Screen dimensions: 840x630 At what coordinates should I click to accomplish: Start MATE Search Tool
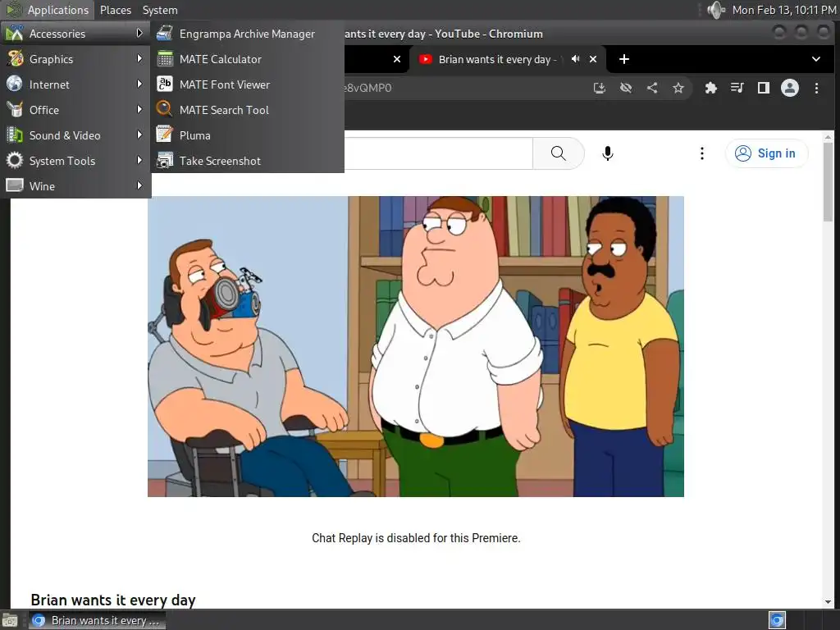coord(247,110)
